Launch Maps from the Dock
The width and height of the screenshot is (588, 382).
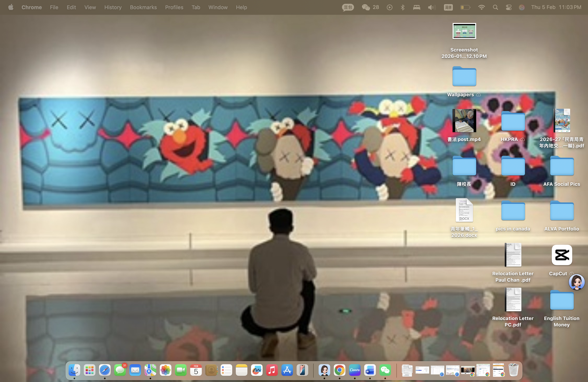(x=150, y=370)
